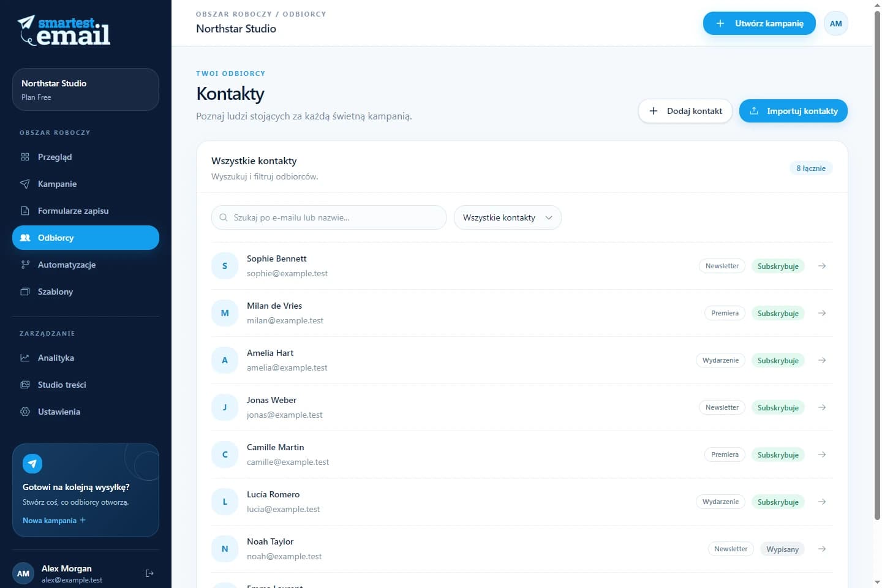Click the Analityka chart icon
882x588 pixels.
(x=25, y=358)
